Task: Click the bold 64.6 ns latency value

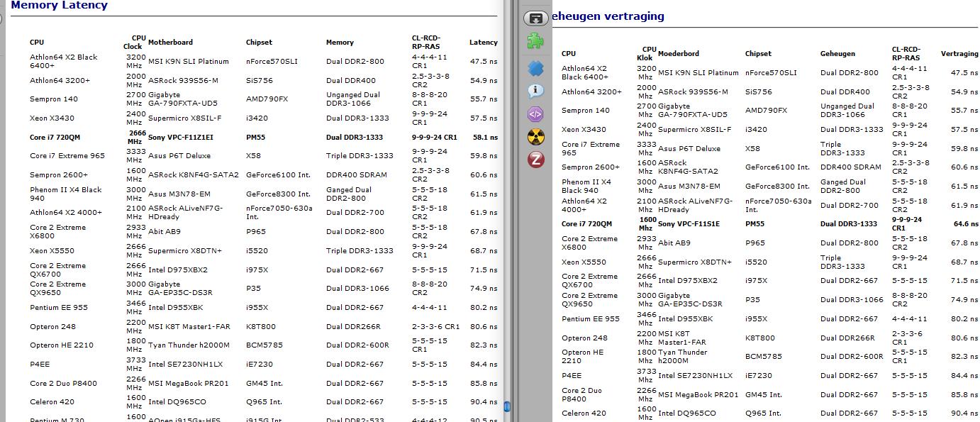Action: 966,224
